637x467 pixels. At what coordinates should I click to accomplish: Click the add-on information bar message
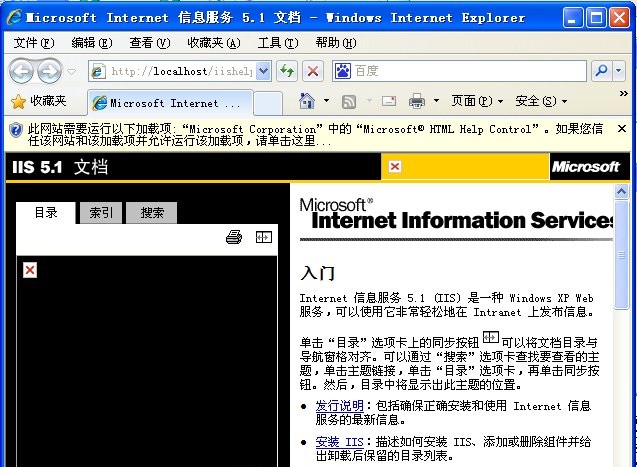[x=315, y=135]
